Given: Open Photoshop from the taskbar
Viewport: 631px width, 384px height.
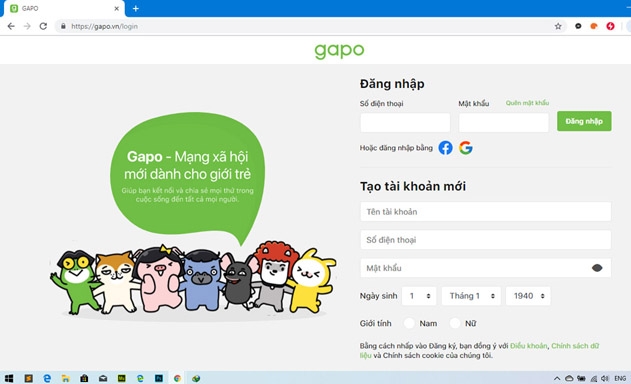Looking at the screenshot, I should pyautogui.click(x=159, y=378).
